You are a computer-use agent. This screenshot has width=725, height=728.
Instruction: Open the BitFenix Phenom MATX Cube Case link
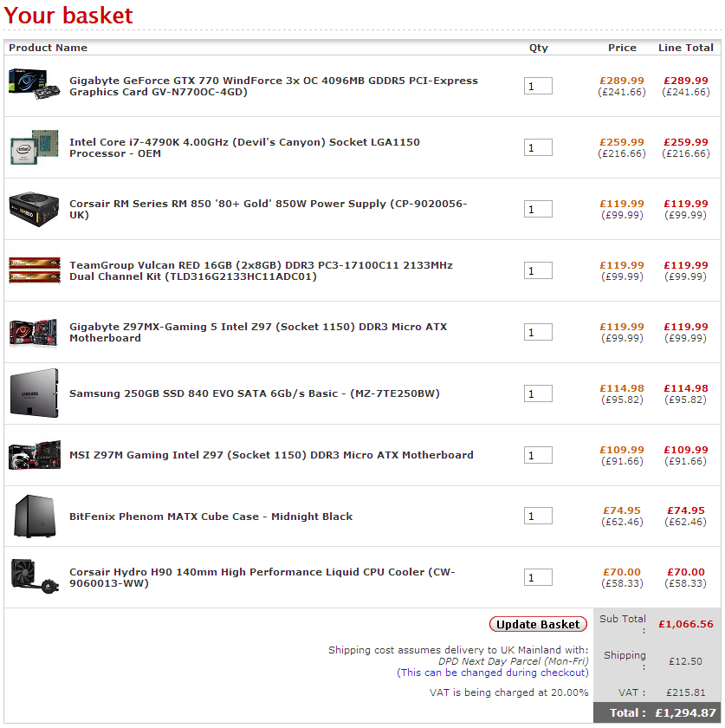tap(210, 517)
